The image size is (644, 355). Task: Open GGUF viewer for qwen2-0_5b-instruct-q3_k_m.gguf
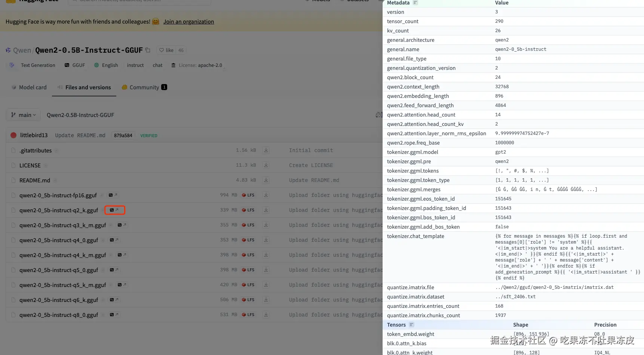tap(122, 225)
